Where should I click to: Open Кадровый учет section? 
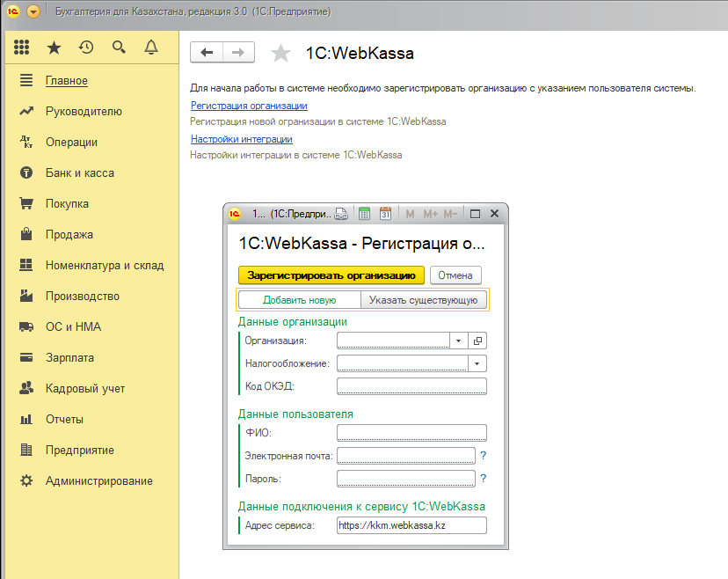85,388
